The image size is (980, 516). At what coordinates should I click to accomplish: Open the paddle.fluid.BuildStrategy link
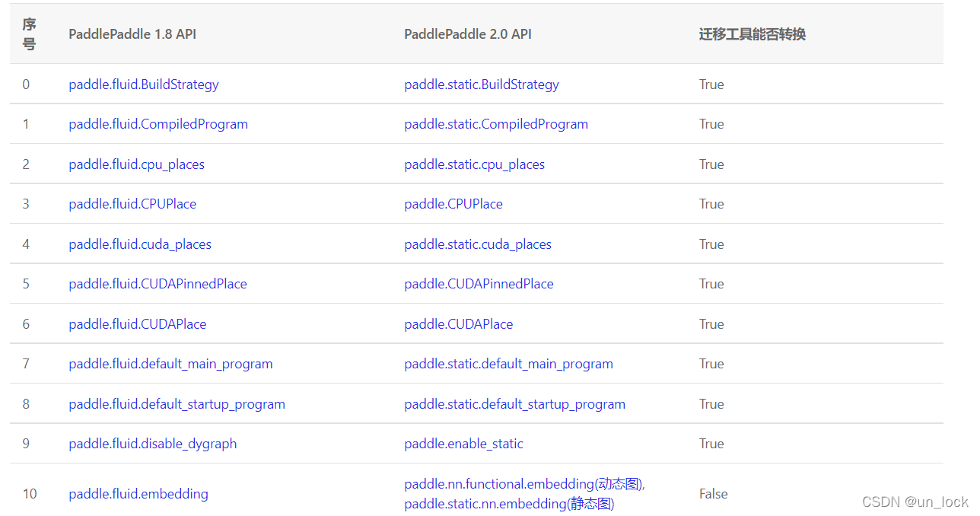coord(144,84)
